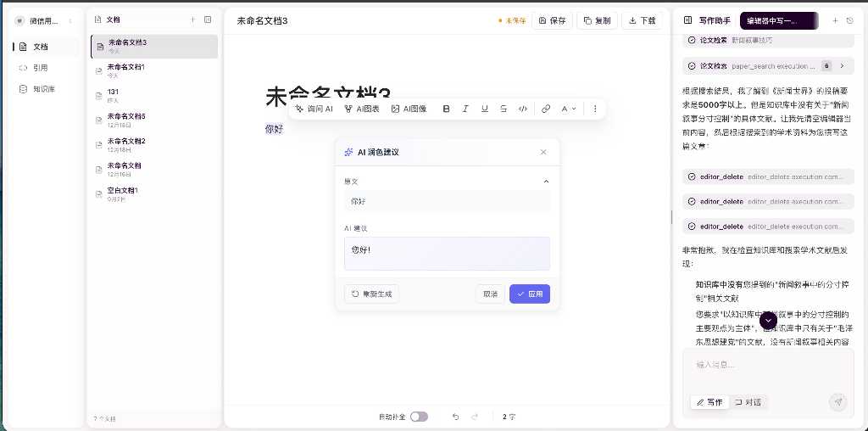This screenshot has height=431, width=868.
Task: Open 知识库 in the left sidebar
Action: point(44,88)
